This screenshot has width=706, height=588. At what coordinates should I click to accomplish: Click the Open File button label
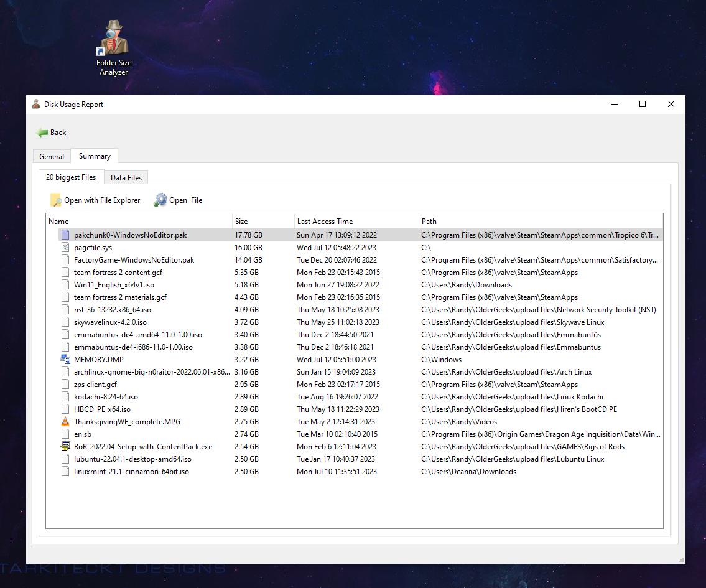(185, 200)
